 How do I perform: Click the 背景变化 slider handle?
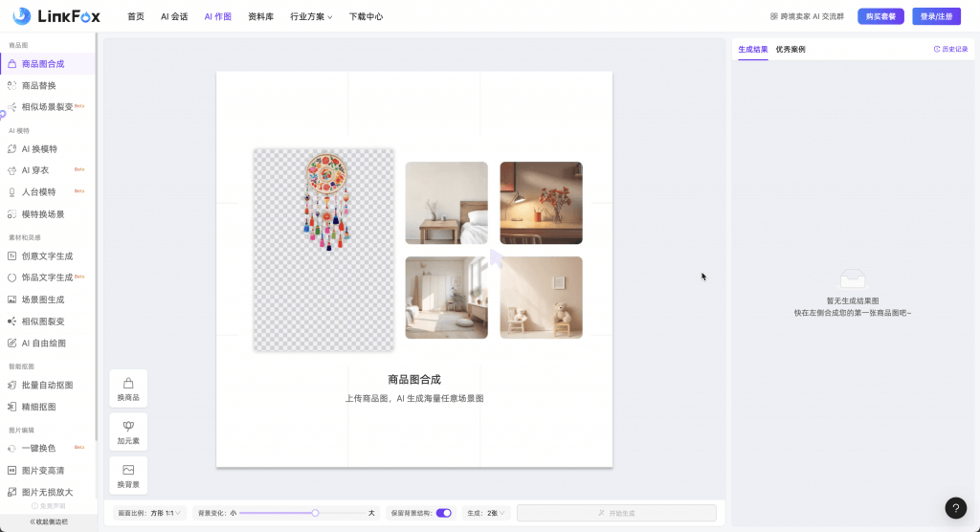point(315,513)
